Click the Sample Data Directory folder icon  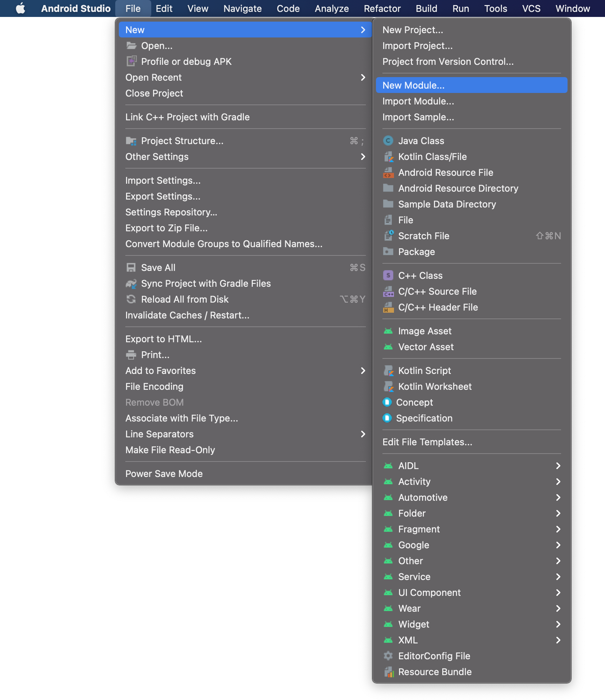click(x=388, y=204)
